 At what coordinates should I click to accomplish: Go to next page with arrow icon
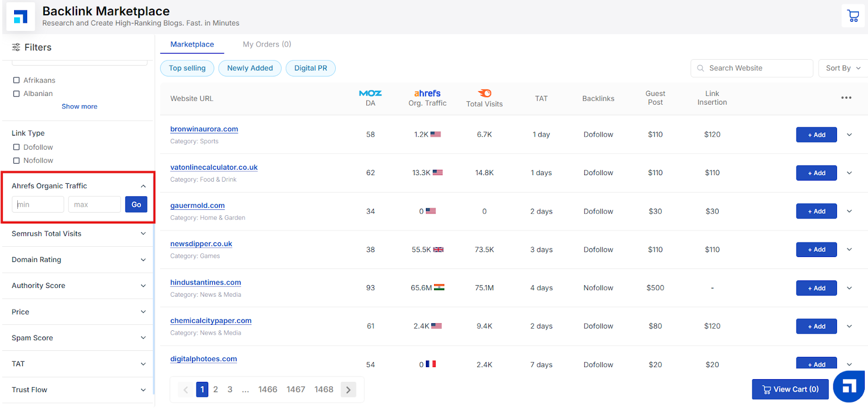348,389
